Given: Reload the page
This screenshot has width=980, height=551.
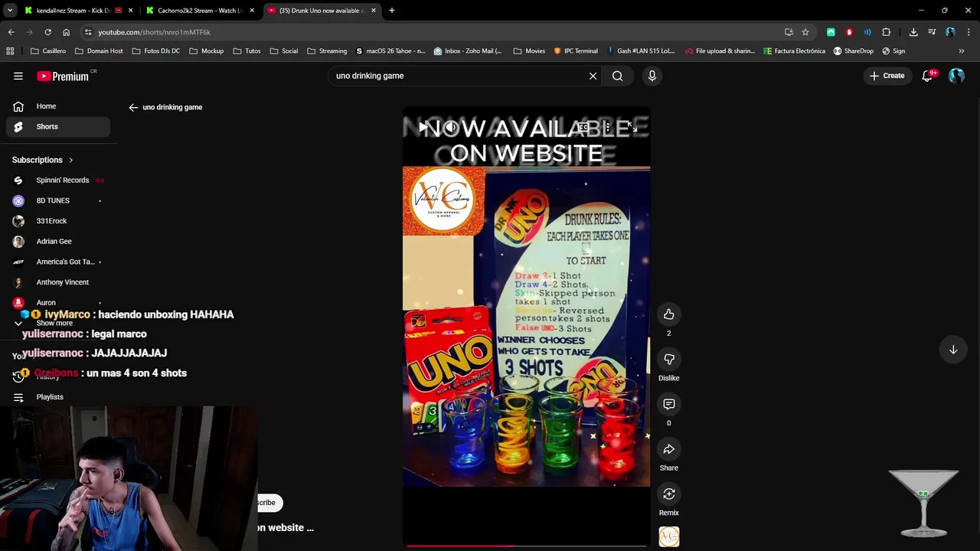Looking at the screenshot, I should click(47, 32).
